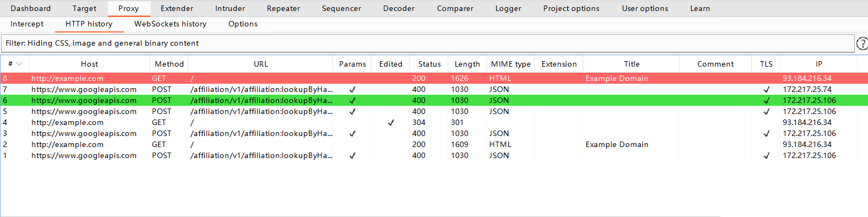Sort by the MIME type column header
868x217 pixels.
[511, 64]
